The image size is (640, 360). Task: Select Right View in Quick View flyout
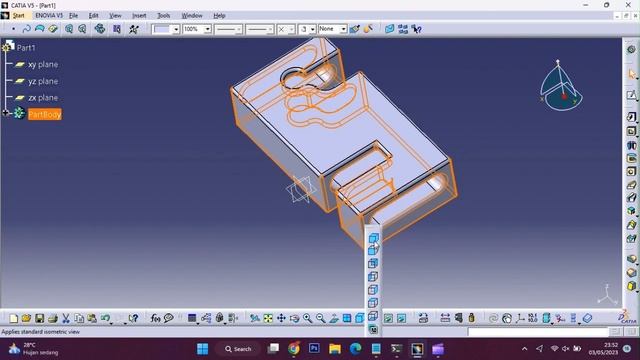pyautogui.click(x=373, y=289)
